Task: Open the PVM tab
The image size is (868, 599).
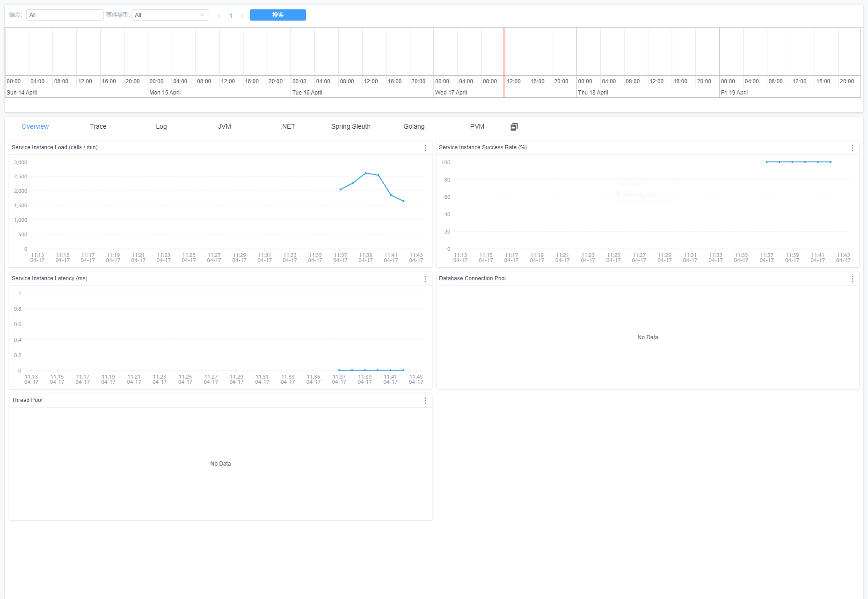Action: [477, 126]
